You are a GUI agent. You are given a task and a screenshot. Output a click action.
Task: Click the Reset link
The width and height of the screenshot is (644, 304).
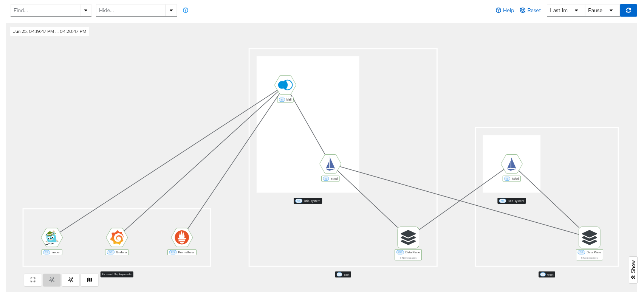pos(531,11)
